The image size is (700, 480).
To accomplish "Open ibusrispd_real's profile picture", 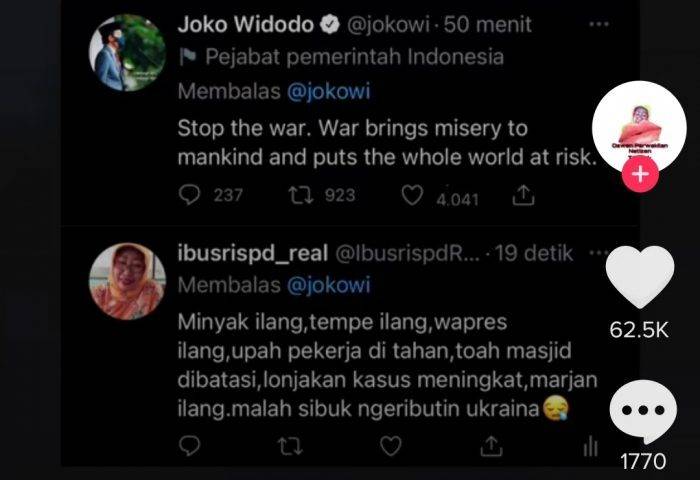I will pyautogui.click(x=127, y=281).
